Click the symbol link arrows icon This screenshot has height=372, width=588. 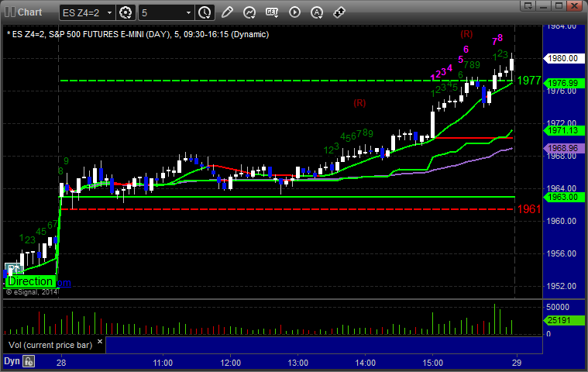pos(339,12)
